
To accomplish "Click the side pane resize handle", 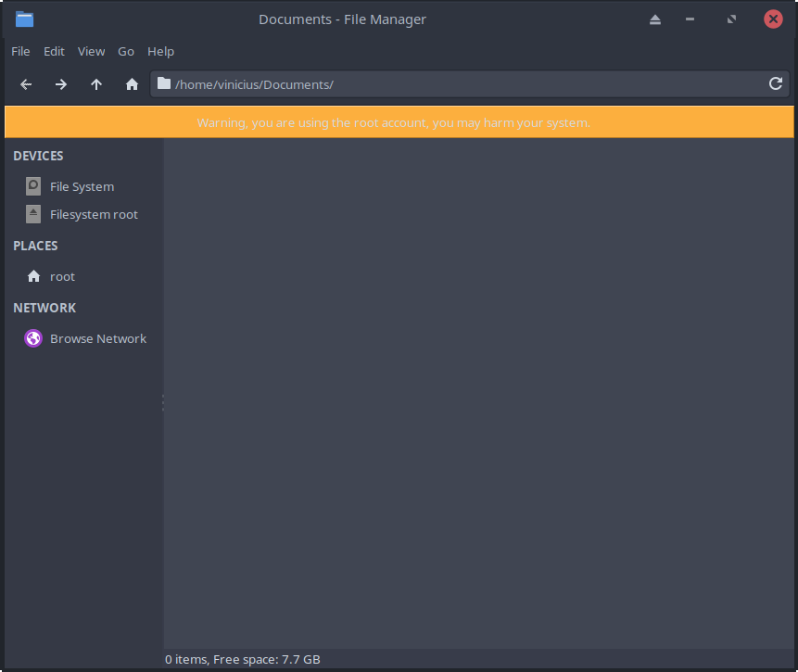I will [x=163, y=403].
